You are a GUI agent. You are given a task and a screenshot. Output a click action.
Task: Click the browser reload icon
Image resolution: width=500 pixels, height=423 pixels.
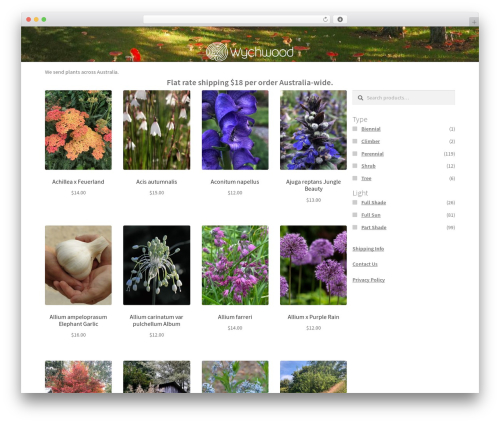pos(325,19)
